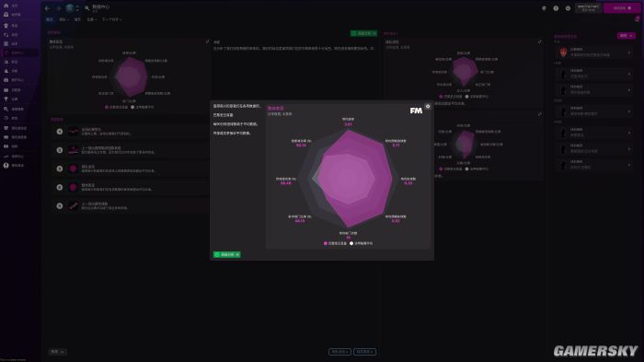Close the radar chart popup
644x362 pixels.
428,106
